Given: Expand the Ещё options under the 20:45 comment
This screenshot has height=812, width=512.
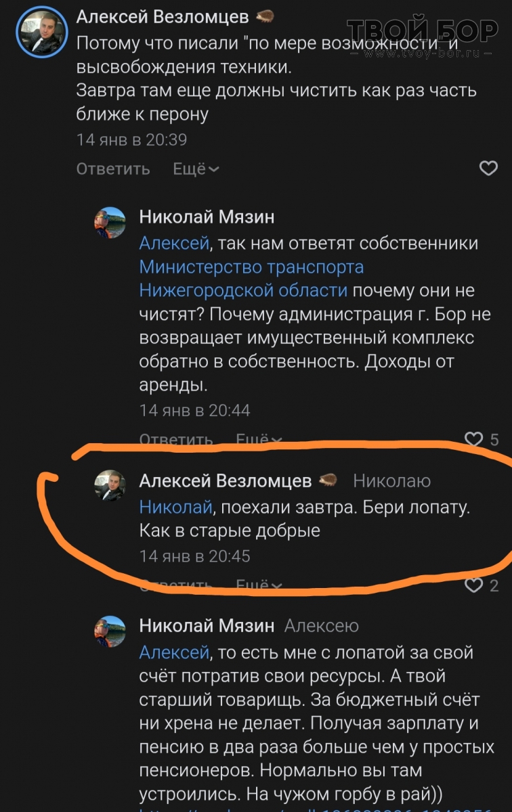Looking at the screenshot, I should (259, 585).
